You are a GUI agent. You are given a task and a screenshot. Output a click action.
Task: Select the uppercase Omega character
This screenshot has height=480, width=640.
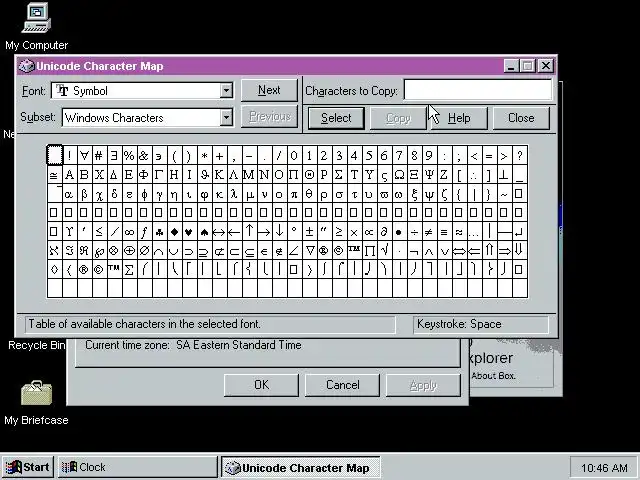point(399,175)
